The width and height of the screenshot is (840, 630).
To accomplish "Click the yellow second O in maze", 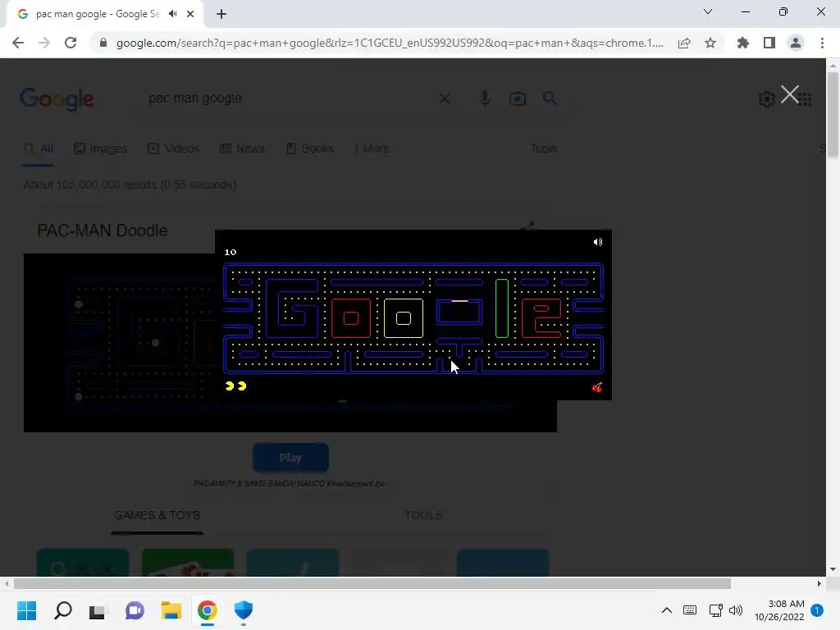I will coord(404,318).
